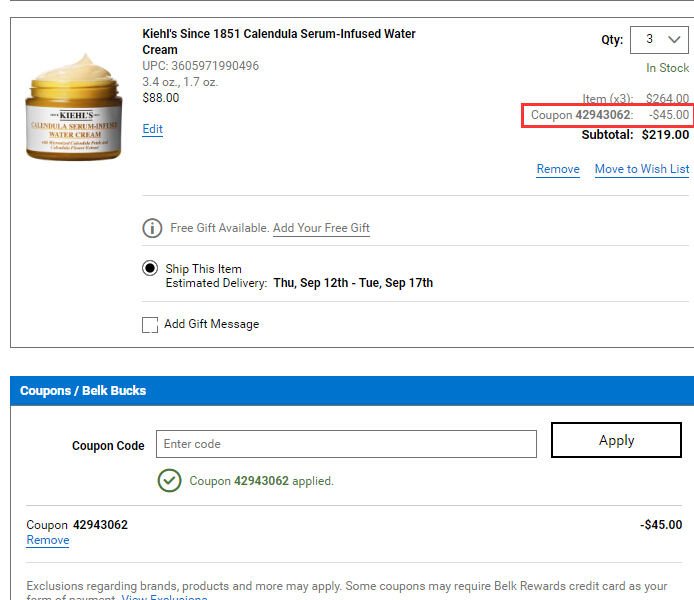Viewport: 694px width, 600px height.
Task: Click the Add Your Free Gift link
Action: [321, 228]
